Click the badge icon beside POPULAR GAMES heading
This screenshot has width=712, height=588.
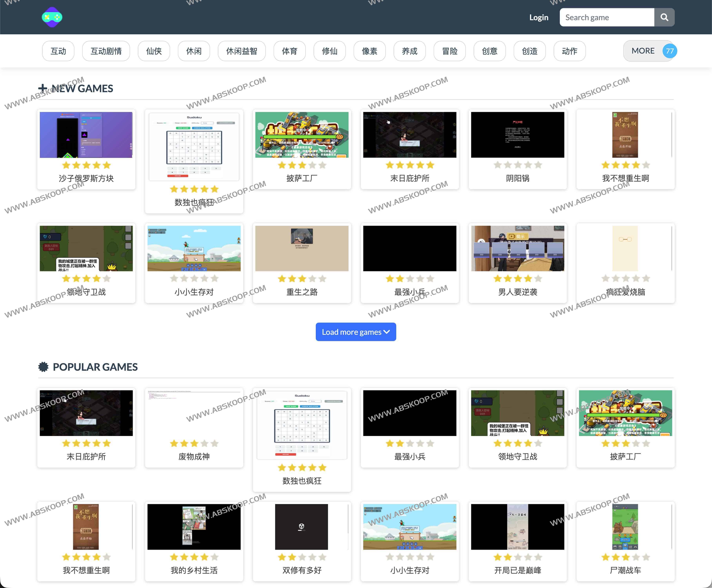coord(43,367)
